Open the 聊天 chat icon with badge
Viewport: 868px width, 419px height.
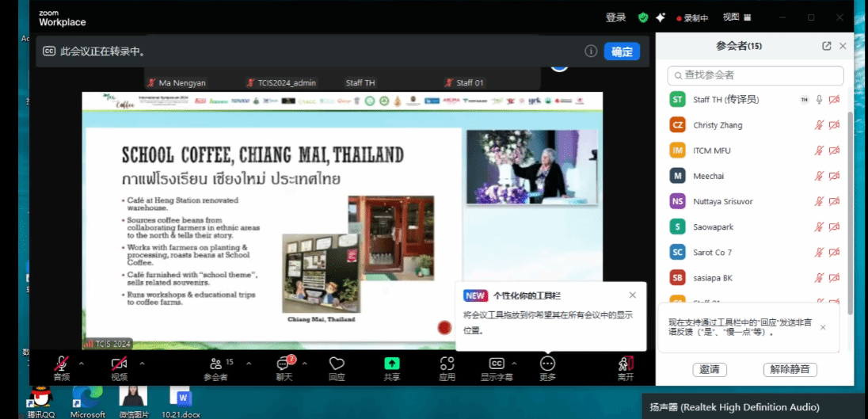[284, 364]
